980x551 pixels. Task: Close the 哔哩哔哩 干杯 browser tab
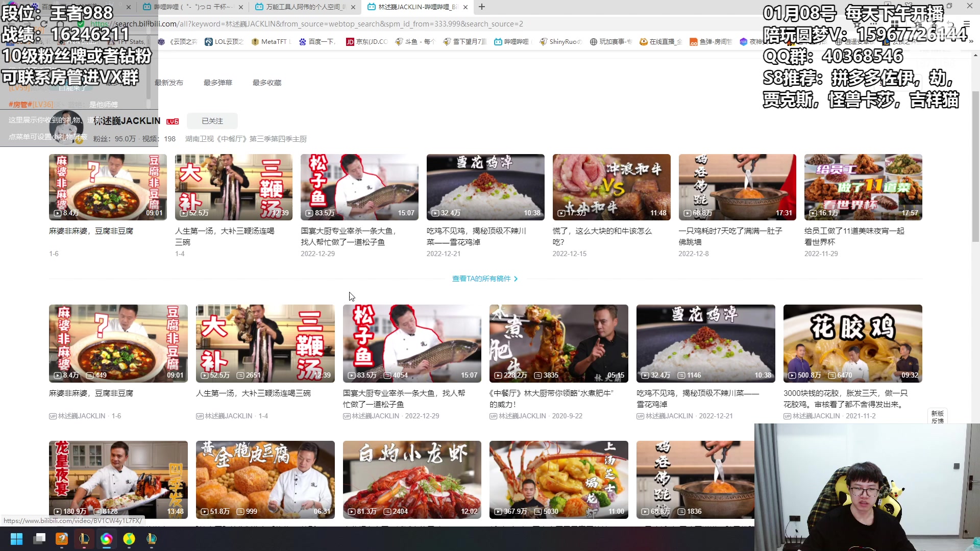click(x=240, y=7)
